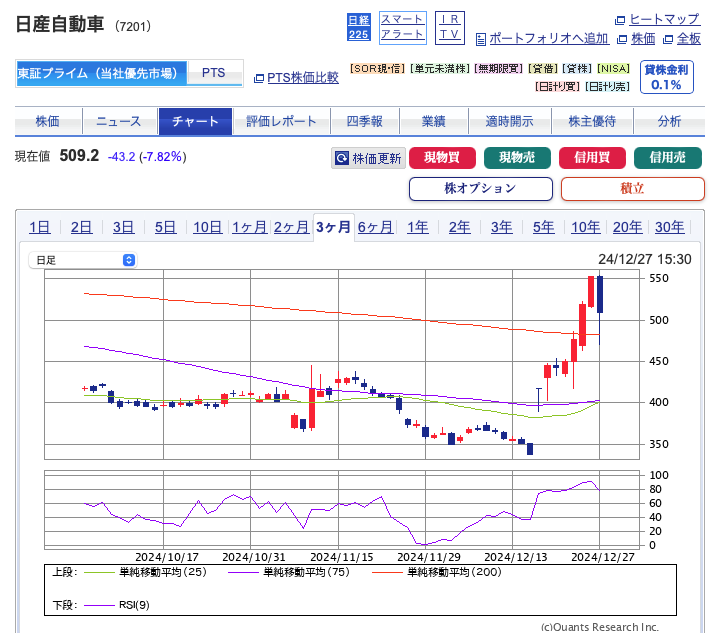
Task: Select the 2年 chart range
Action: click(x=460, y=227)
